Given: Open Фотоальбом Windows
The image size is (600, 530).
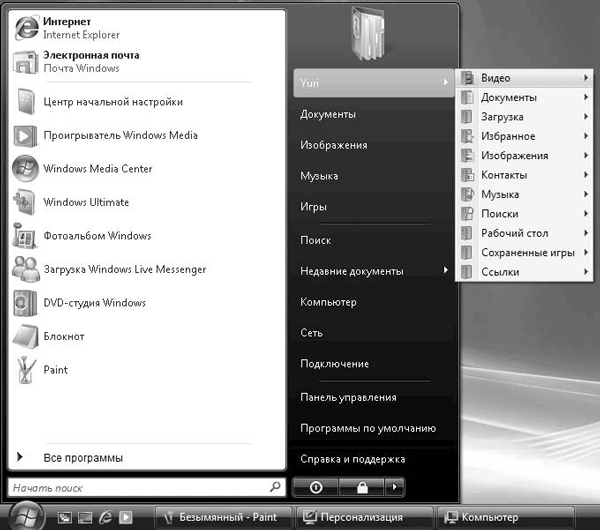Looking at the screenshot, I should (x=97, y=236).
